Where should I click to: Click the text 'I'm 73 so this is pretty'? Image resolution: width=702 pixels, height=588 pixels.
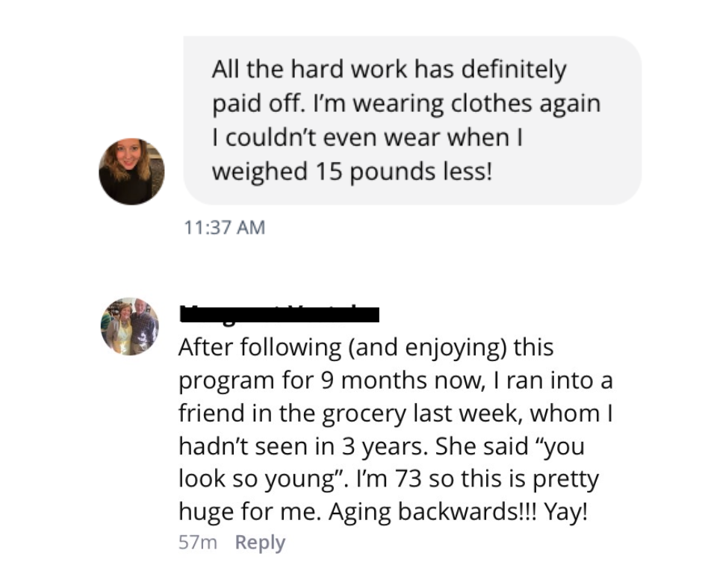pyautogui.click(x=477, y=479)
